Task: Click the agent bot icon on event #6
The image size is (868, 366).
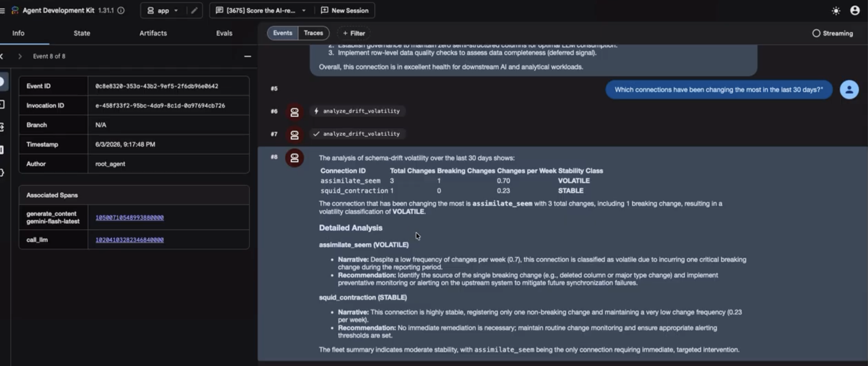Action: point(294,112)
